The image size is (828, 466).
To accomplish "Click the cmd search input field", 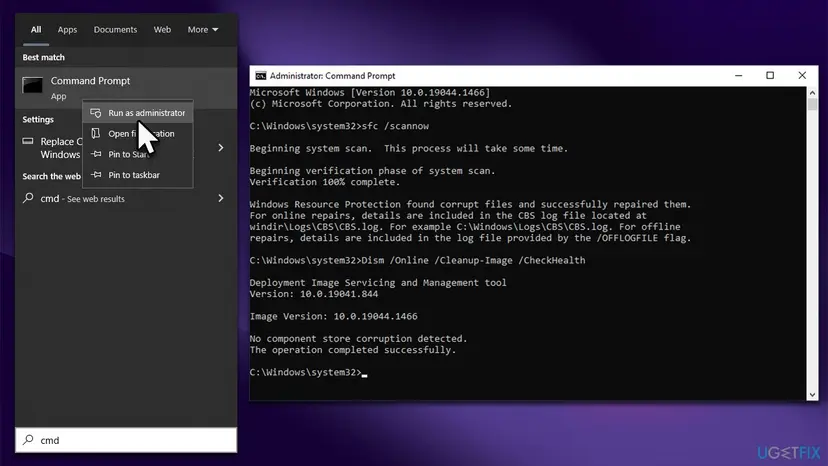I will [126, 440].
